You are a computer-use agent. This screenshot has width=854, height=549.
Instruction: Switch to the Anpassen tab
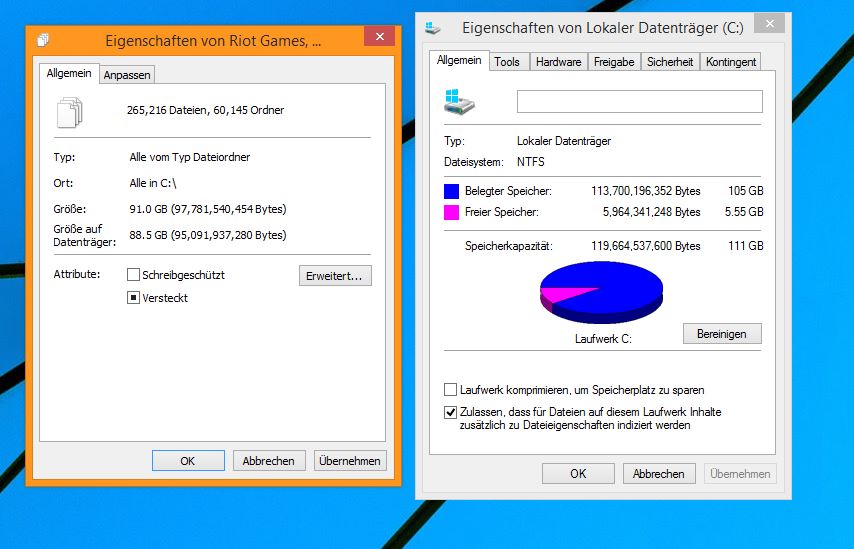127,75
